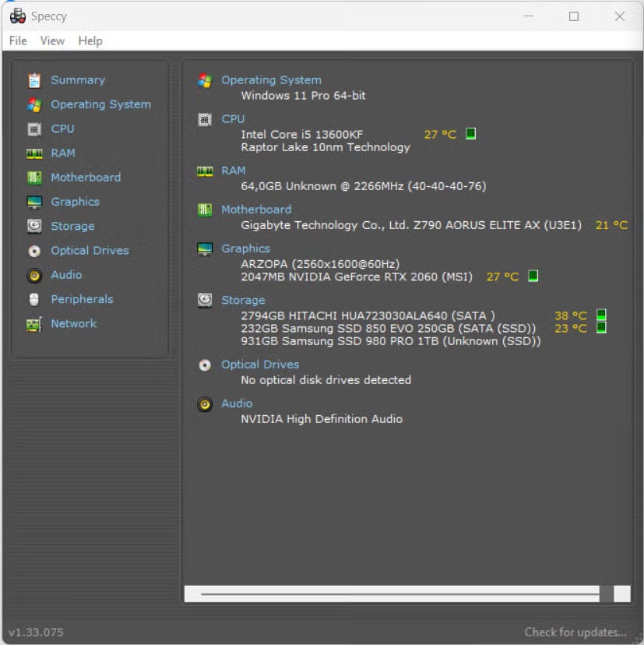Click 'NVIDIA High Definition Audio' text
644x645 pixels.
(322, 419)
